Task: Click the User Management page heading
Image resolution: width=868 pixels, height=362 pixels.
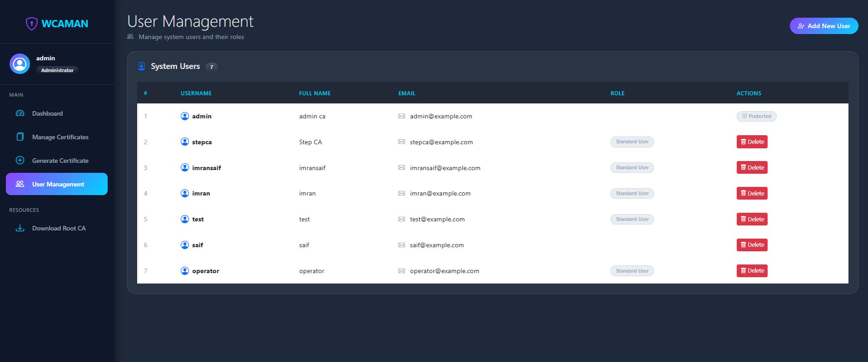Action: pos(190,21)
